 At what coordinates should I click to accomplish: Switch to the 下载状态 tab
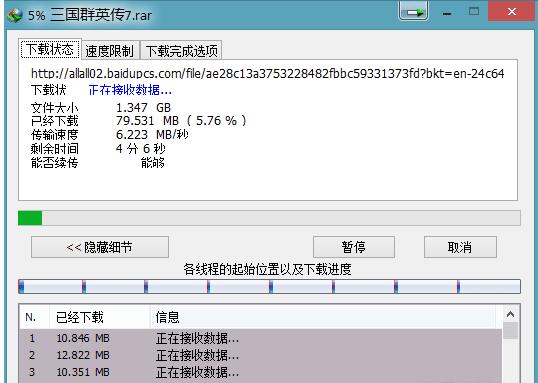pos(50,49)
